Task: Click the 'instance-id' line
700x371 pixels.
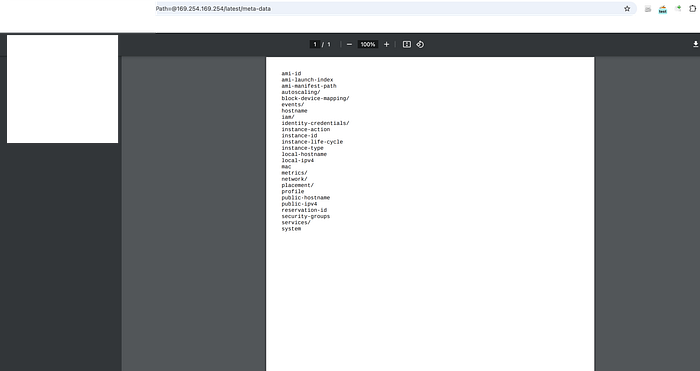Action: click(299, 136)
